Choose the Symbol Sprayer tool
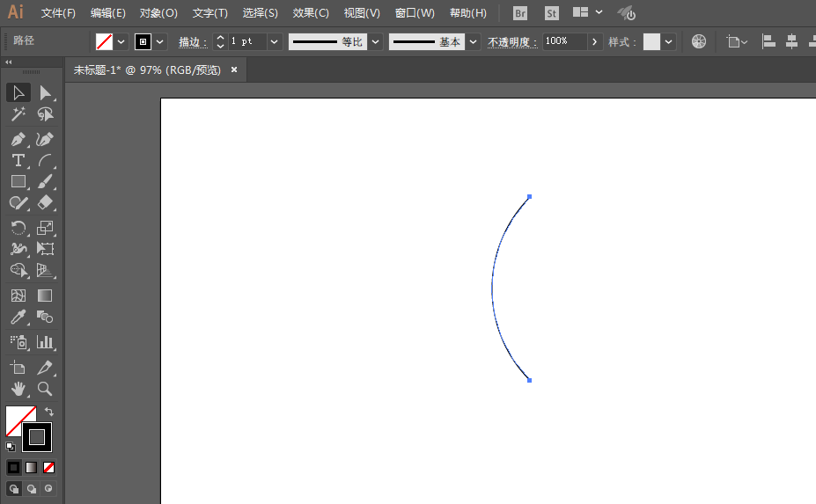Screen dimensions: 816x504 pos(18,342)
